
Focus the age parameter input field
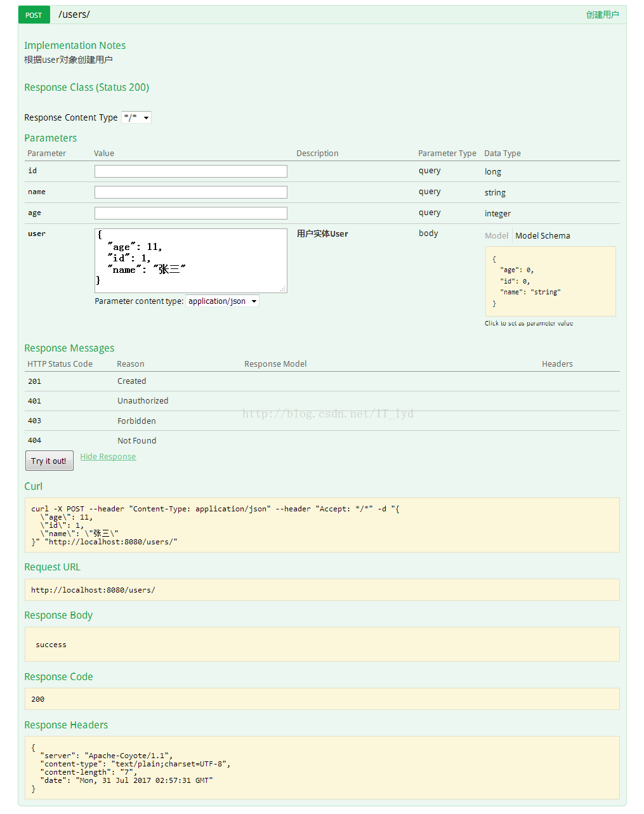pos(190,213)
